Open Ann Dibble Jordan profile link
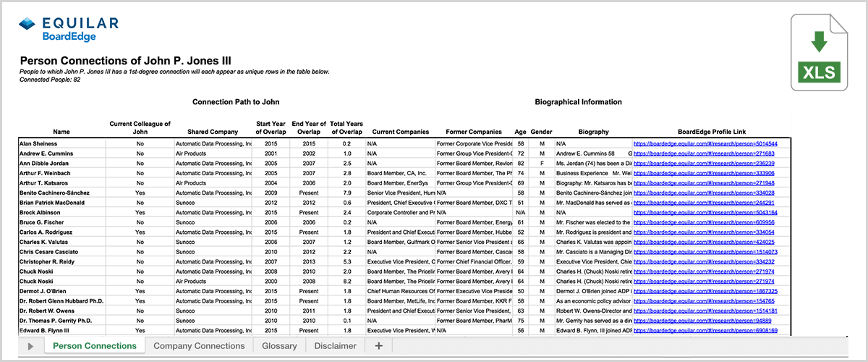Screen dimensions: 868x362 (704, 164)
